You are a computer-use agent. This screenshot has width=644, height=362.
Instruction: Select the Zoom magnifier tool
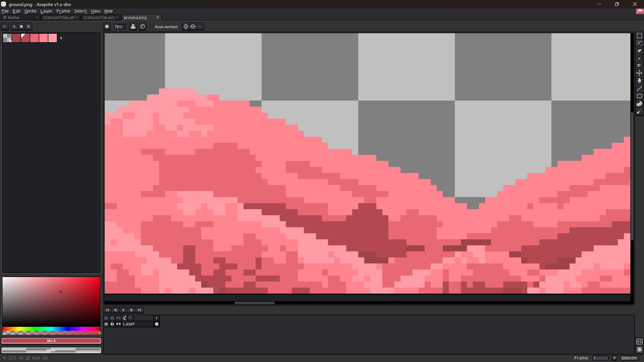click(639, 66)
